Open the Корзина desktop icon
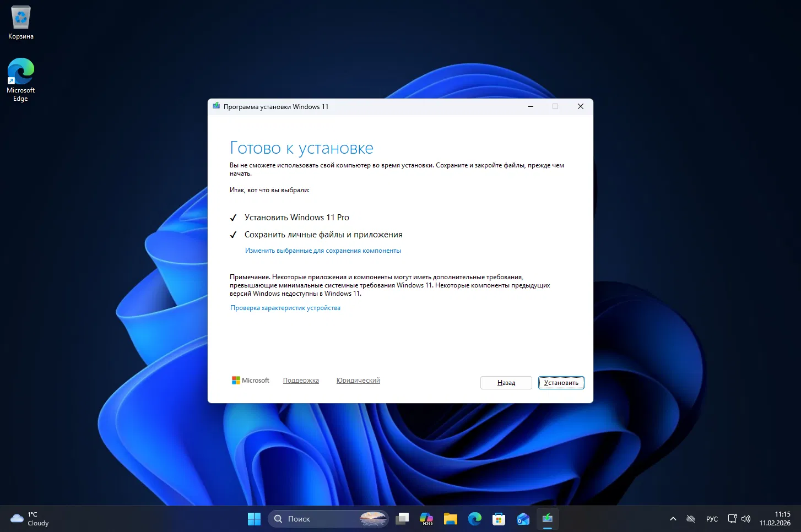The width and height of the screenshot is (801, 532). pyautogui.click(x=21, y=23)
